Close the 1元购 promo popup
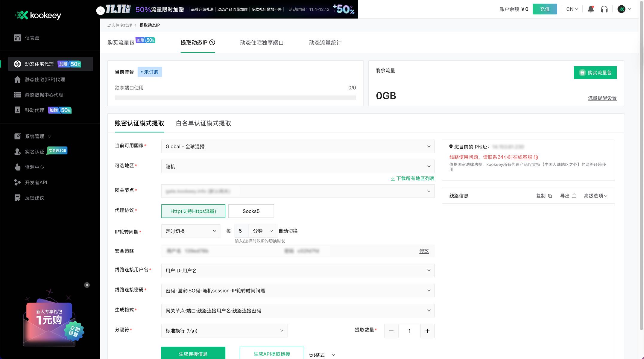 87,285
